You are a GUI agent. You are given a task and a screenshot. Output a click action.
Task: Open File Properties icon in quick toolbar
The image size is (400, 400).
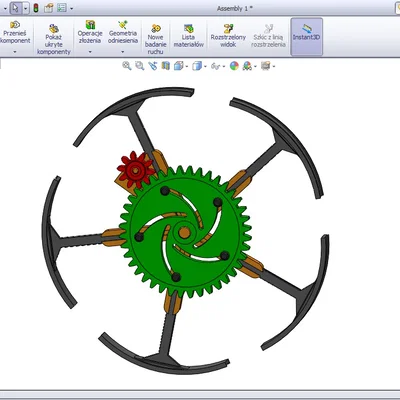[x=49, y=8]
